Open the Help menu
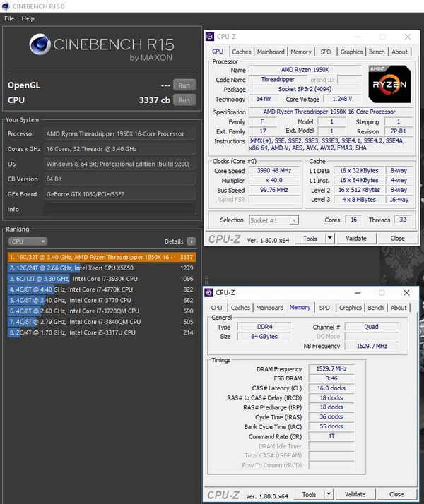The width and height of the screenshot is (424, 504). pos(28,18)
